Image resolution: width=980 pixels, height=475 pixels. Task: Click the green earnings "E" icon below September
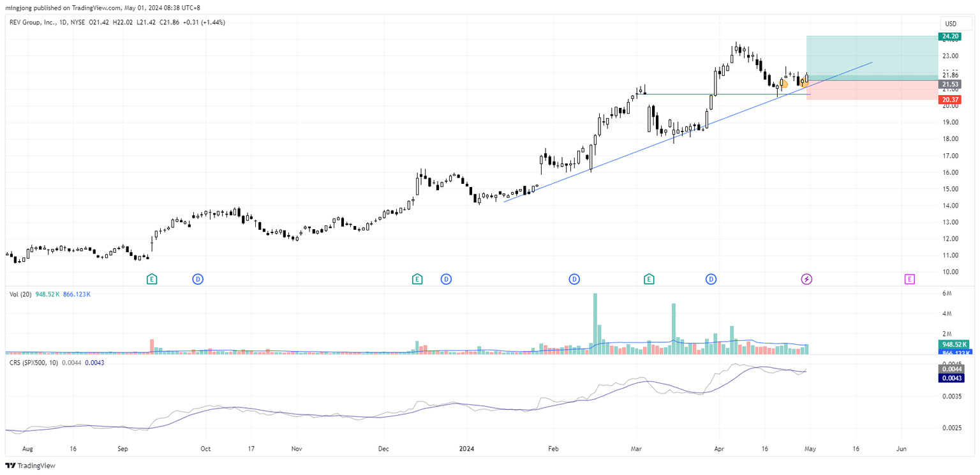tap(152, 279)
